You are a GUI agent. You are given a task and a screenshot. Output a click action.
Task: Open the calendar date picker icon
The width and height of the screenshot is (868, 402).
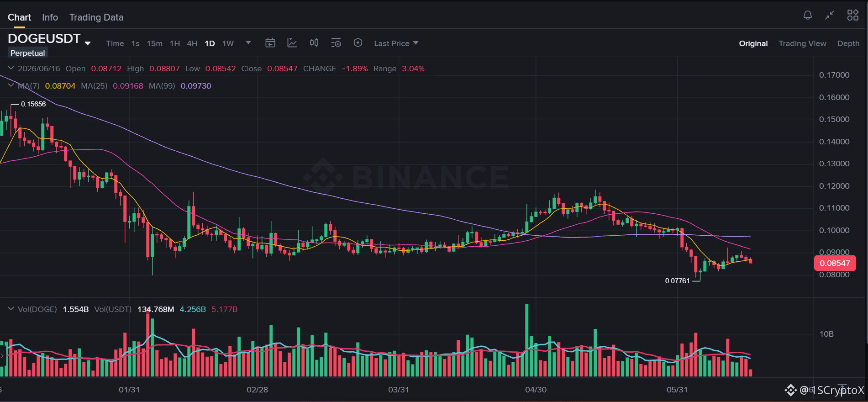[270, 43]
